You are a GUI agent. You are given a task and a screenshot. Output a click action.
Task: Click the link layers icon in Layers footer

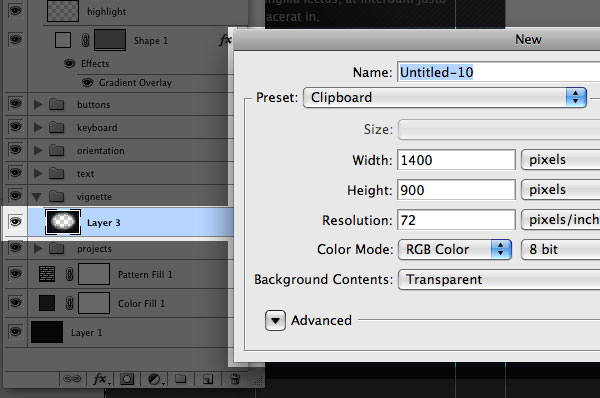click(x=72, y=379)
